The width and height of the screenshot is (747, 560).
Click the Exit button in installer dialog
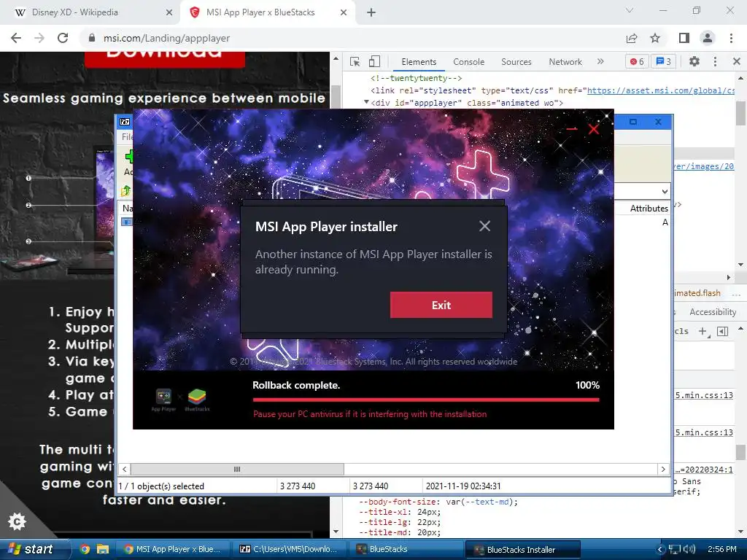click(441, 305)
